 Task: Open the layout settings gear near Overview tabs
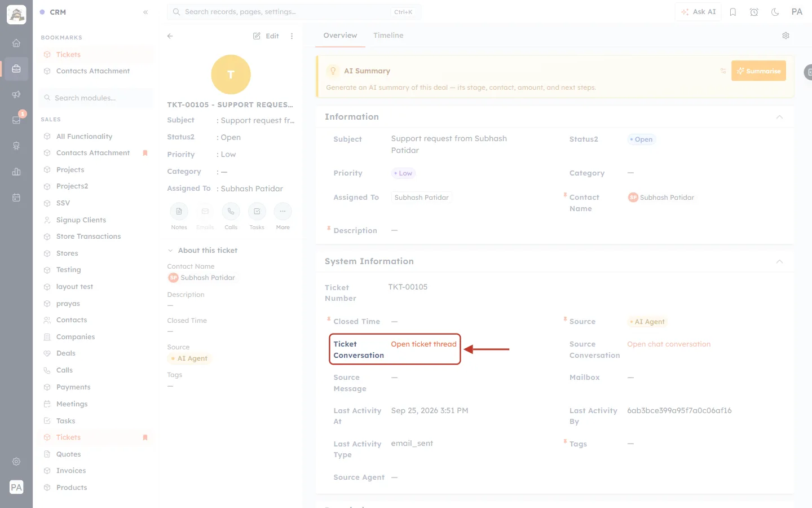pos(785,36)
